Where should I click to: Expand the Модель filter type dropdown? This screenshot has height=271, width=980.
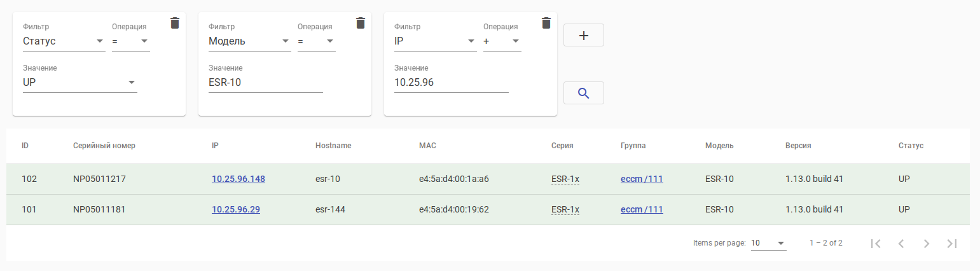click(x=249, y=42)
